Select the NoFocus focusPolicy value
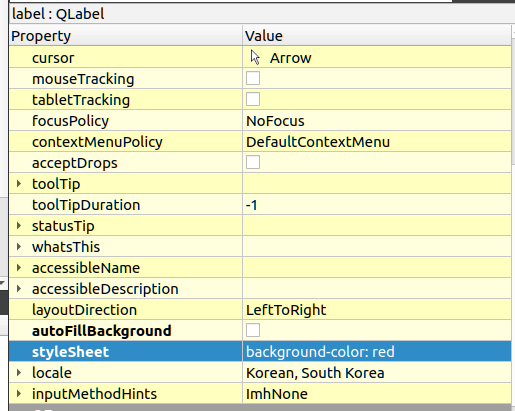Image resolution: width=515 pixels, height=411 pixels. [x=275, y=121]
